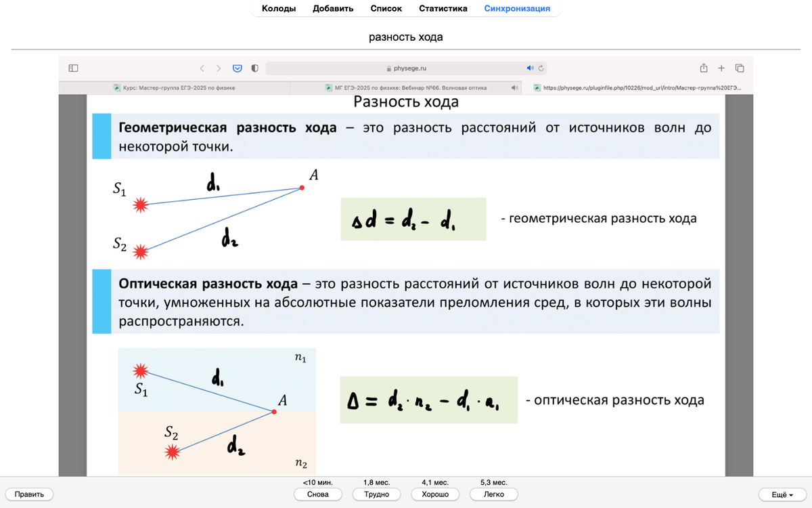This screenshot has width=812, height=508.
Task: Click the red source S₂ in the lower diagram
Action: [x=174, y=451]
